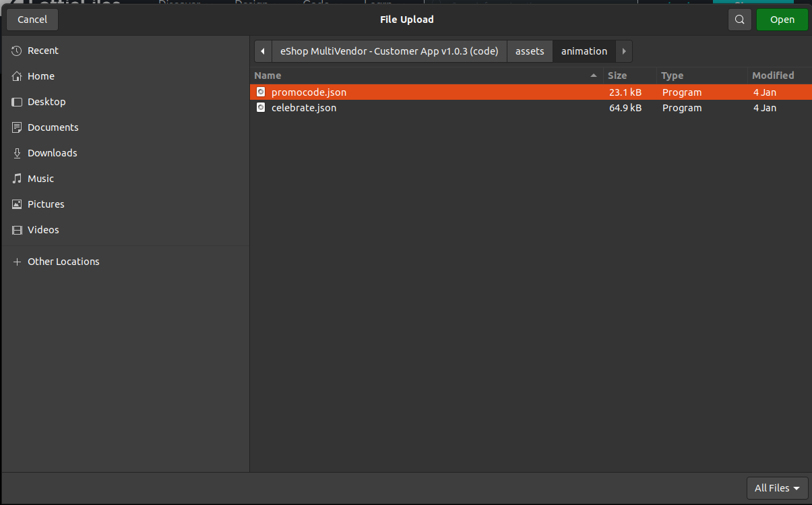Go to the assets folder breadcrumb
This screenshot has height=505, width=812.
529,51
